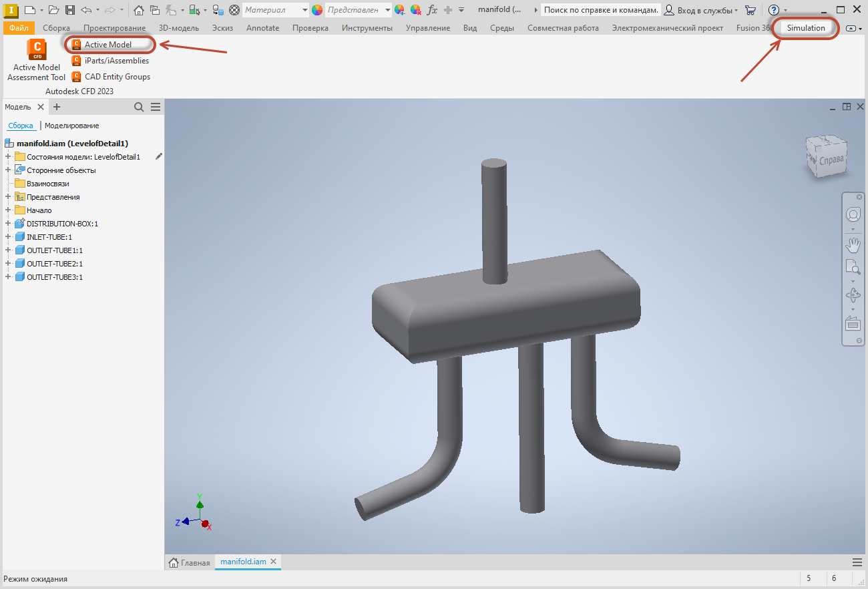Click the Full Navigation Wheel icon
The width and height of the screenshot is (868, 589).
click(x=853, y=214)
